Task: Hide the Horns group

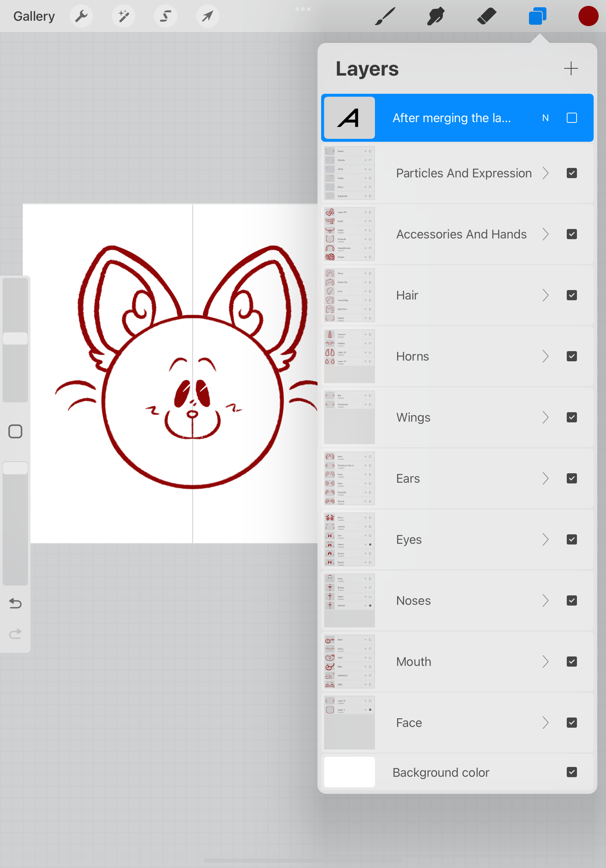Action: coord(571,356)
